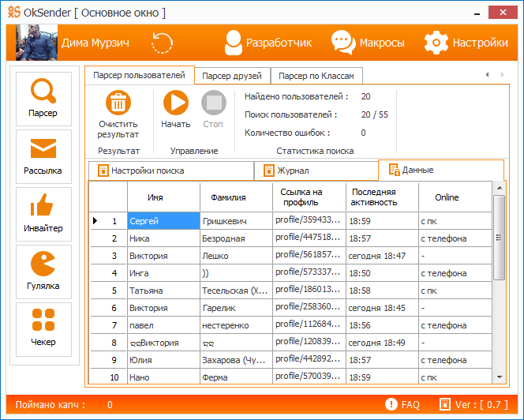Viewport: 524px width, 420px height.
Task: Click the Очистить результат trash icon
Action: pyautogui.click(x=118, y=103)
